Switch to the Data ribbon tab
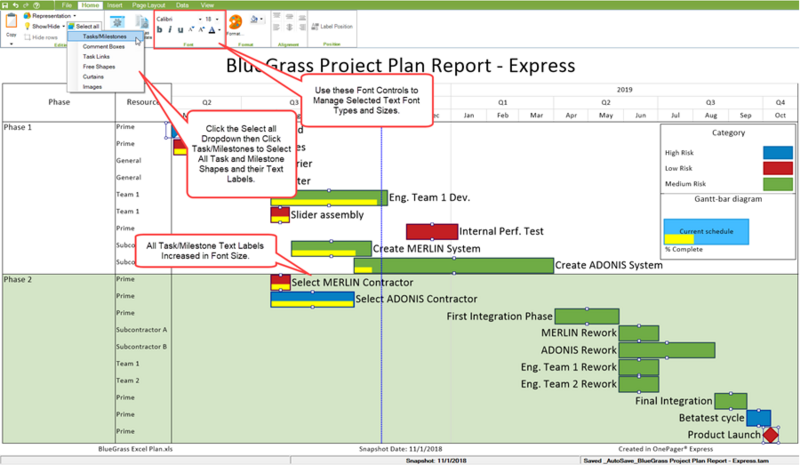Viewport: 800px width, 465px height. 182,5
